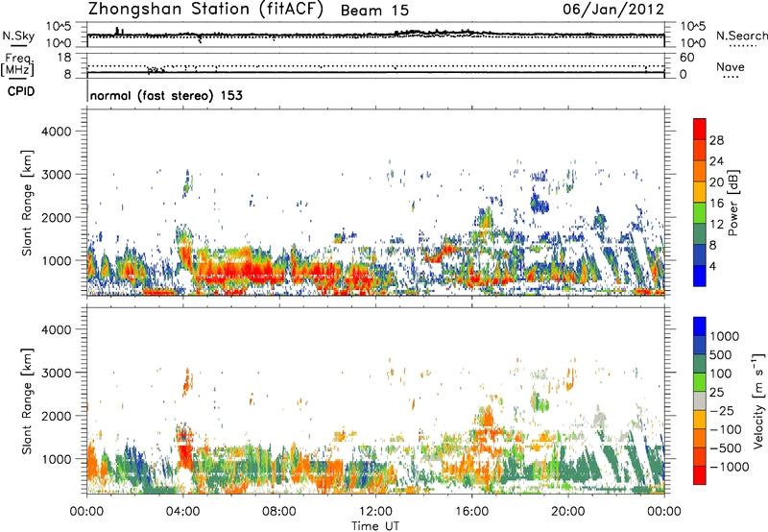This screenshot has height=532, width=768.
Task: Click the "Velocity [m s⁻¹]" color bar title
Action: (x=758, y=400)
